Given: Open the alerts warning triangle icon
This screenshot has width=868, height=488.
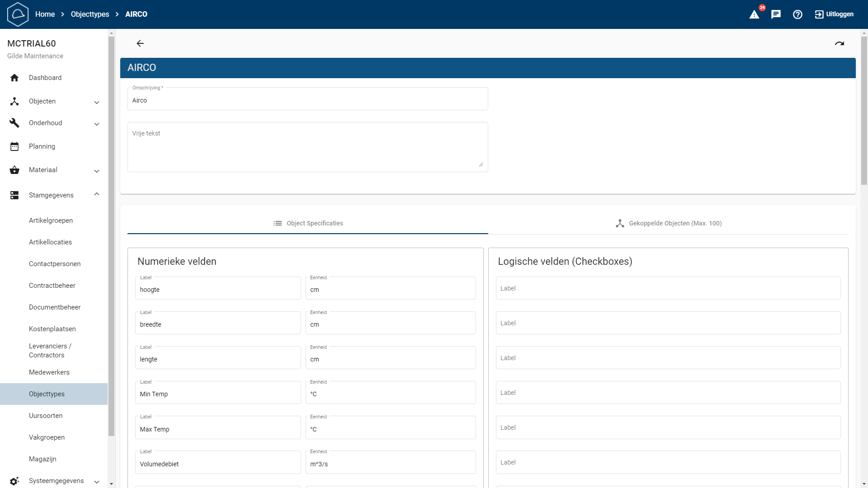Looking at the screenshot, I should (x=754, y=14).
